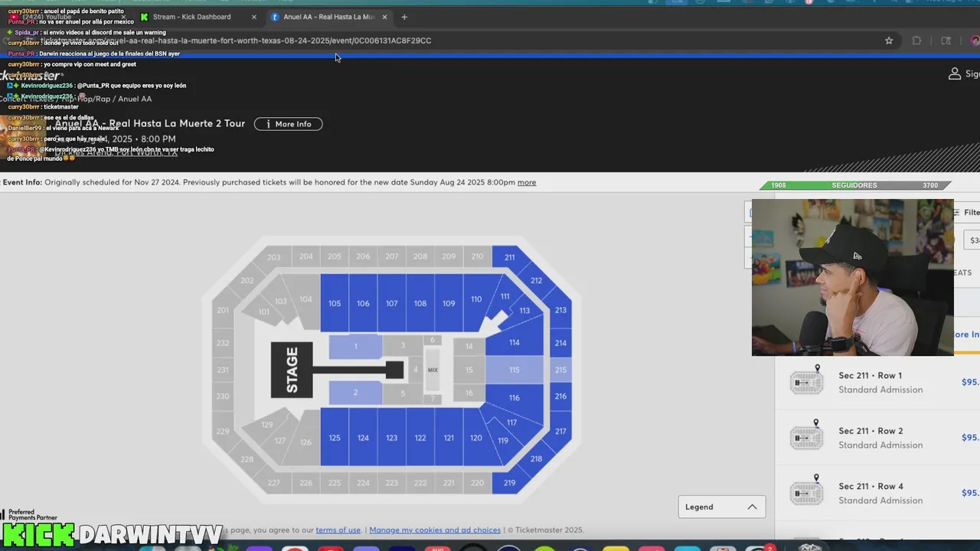
Task: Select section 117 on the seat map
Action: (x=511, y=422)
